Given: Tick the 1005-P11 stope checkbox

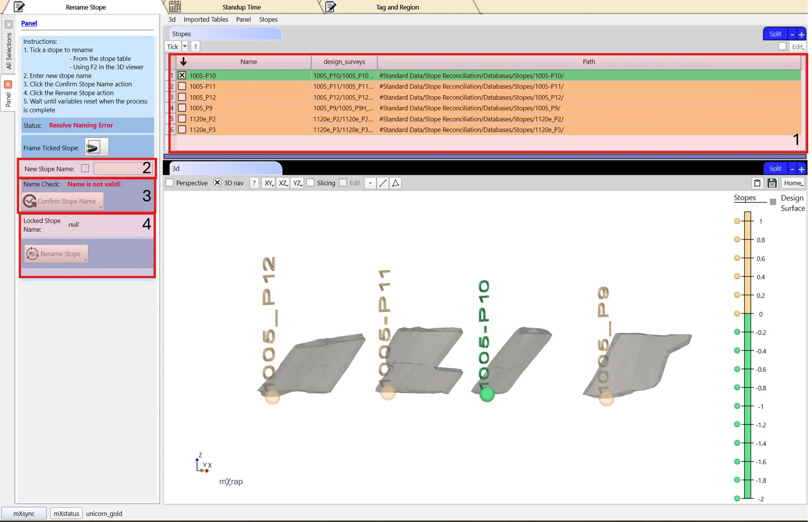Looking at the screenshot, I should (182, 86).
